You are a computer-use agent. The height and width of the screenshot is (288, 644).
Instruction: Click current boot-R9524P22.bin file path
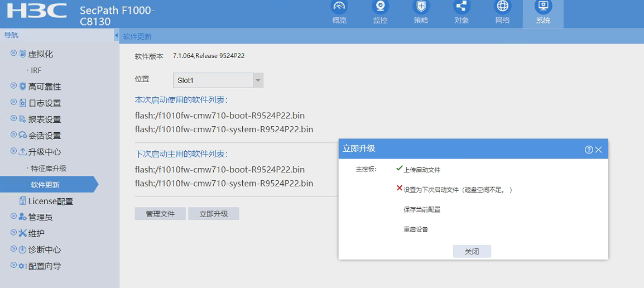tap(220, 115)
